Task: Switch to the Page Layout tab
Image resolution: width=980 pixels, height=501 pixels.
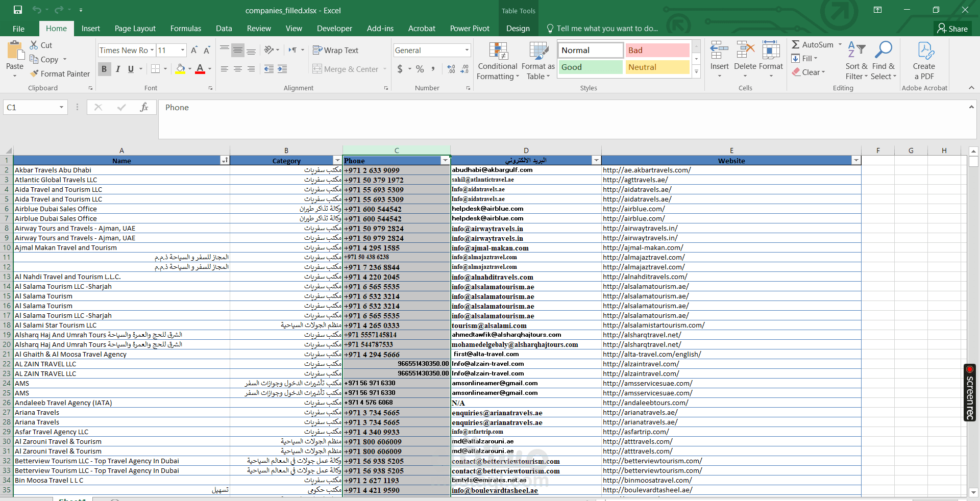Action: coord(135,29)
